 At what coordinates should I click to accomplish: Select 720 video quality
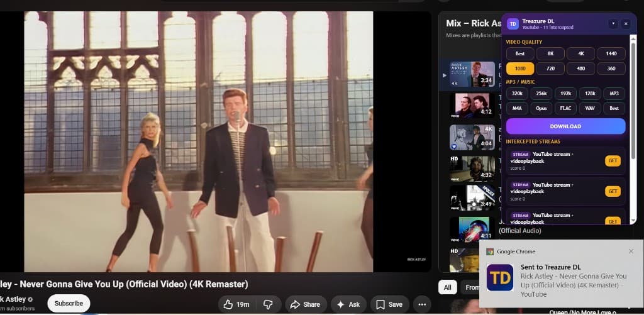(x=550, y=68)
